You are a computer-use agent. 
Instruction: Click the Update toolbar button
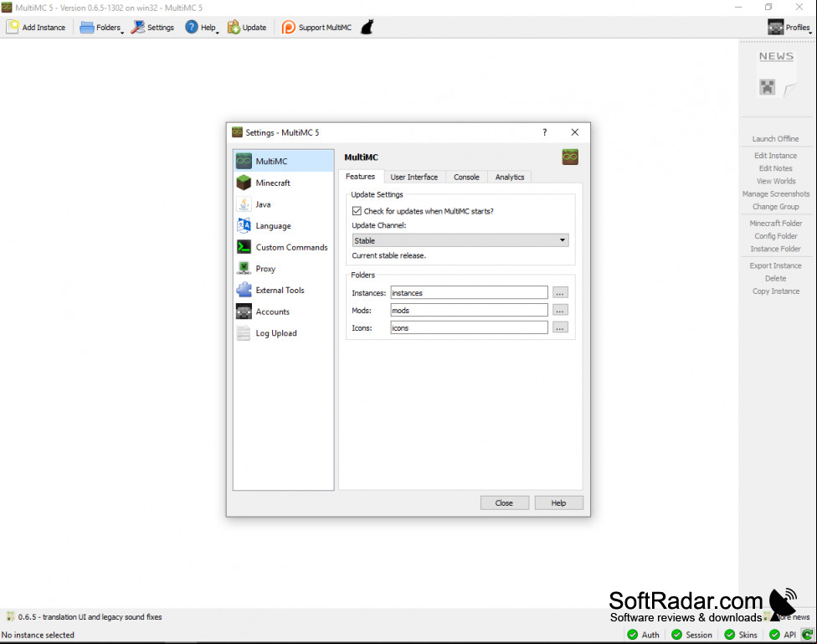click(247, 27)
